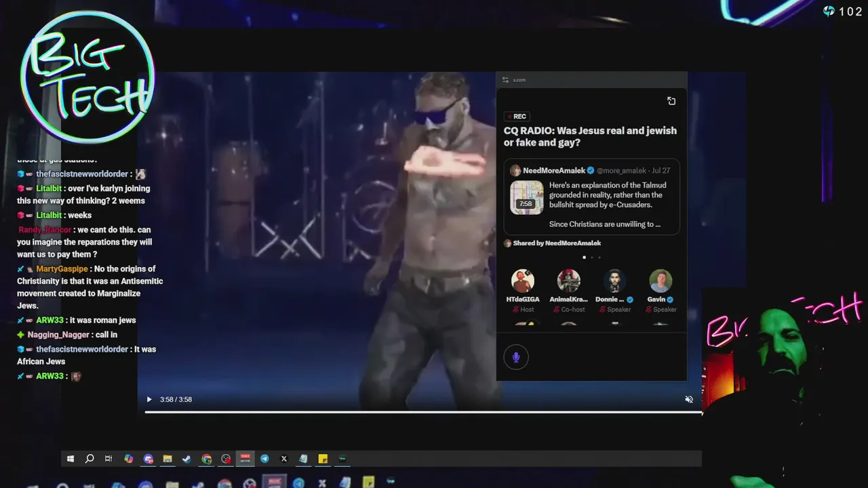The height and width of the screenshot is (488, 868).
Task: Click the CQ RADIO Space title
Action: [x=590, y=137]
